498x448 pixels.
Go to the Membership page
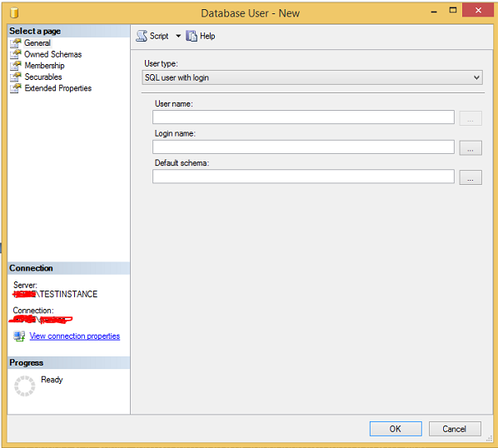pos(44,66)
